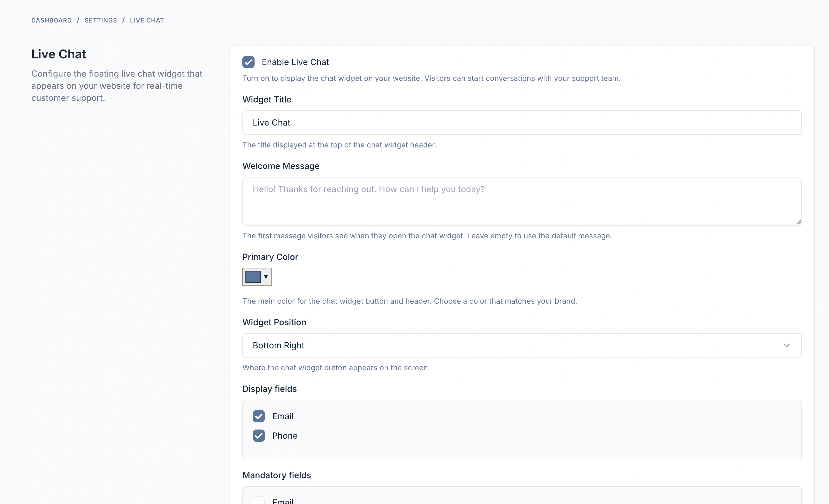Click the Phone label in Display fields
This screenshot has height=504, width=829.
pos(285,436)
